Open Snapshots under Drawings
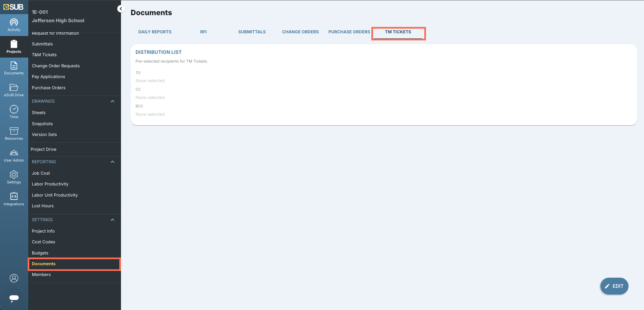This screenshot has height=310, width=644. pyautogui.click(x=42, y=124)
